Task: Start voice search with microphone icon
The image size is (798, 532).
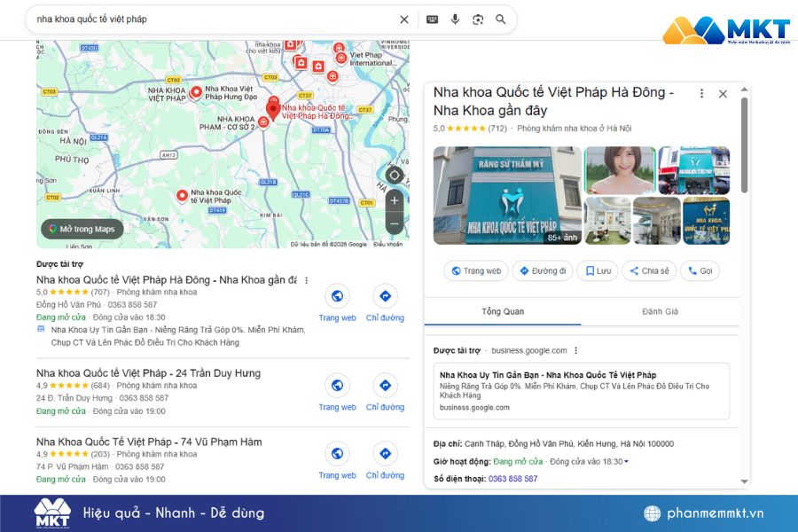Action: click(455, 20)
